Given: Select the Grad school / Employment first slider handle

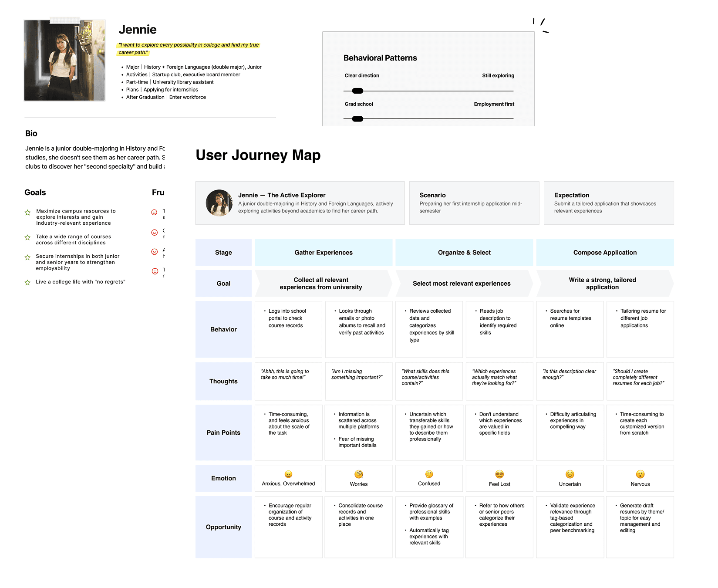Looking at the screenshot, I should [x=357, y=119].
